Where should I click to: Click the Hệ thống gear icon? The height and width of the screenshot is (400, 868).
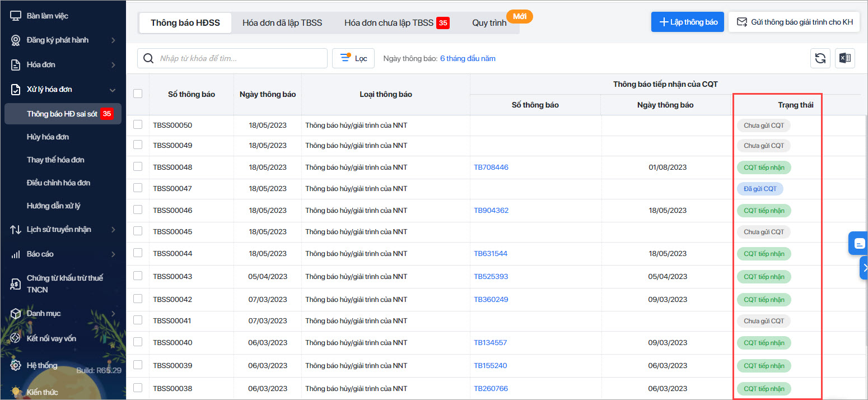16,365
